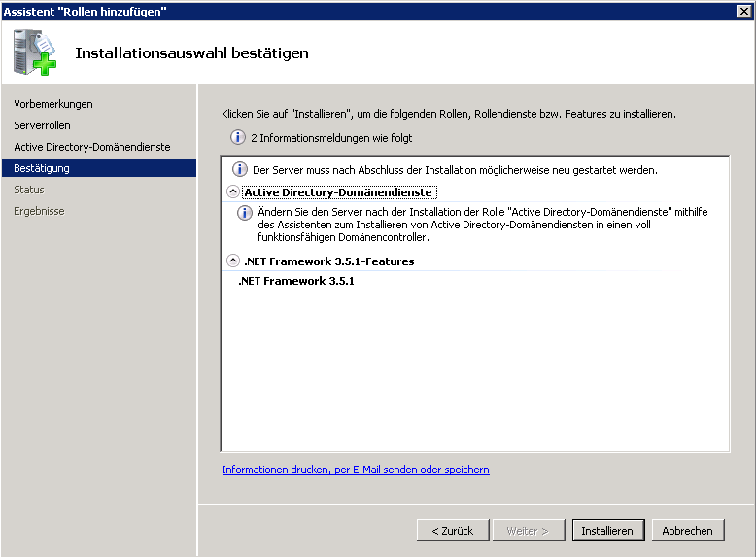Click Ergebnisse in the sidebar
The width and height of the screenshot is (756, 557).
click(x=39, y=211)
